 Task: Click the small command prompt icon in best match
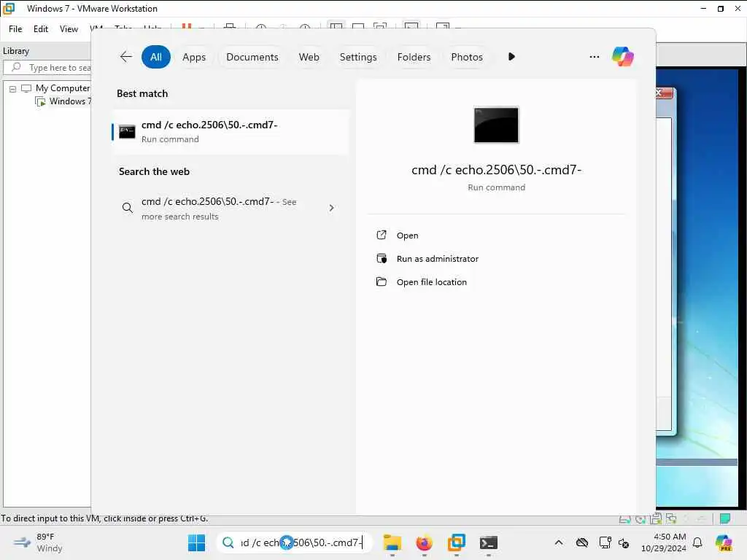point(127,131)
